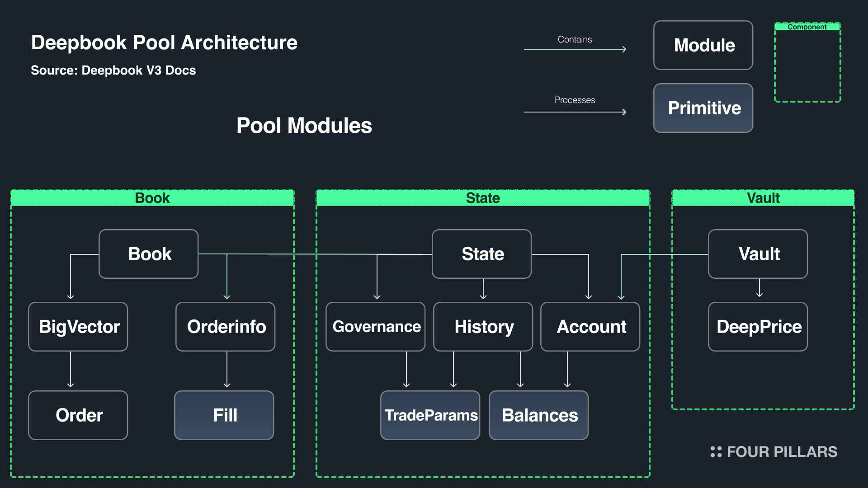
Task: Select the History module box
Action: 483,327
